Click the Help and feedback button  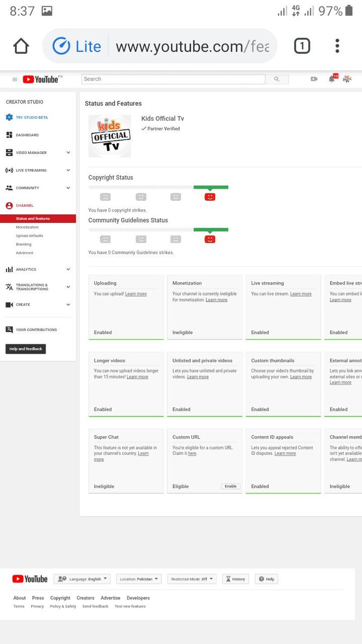(x=26, y=349)
